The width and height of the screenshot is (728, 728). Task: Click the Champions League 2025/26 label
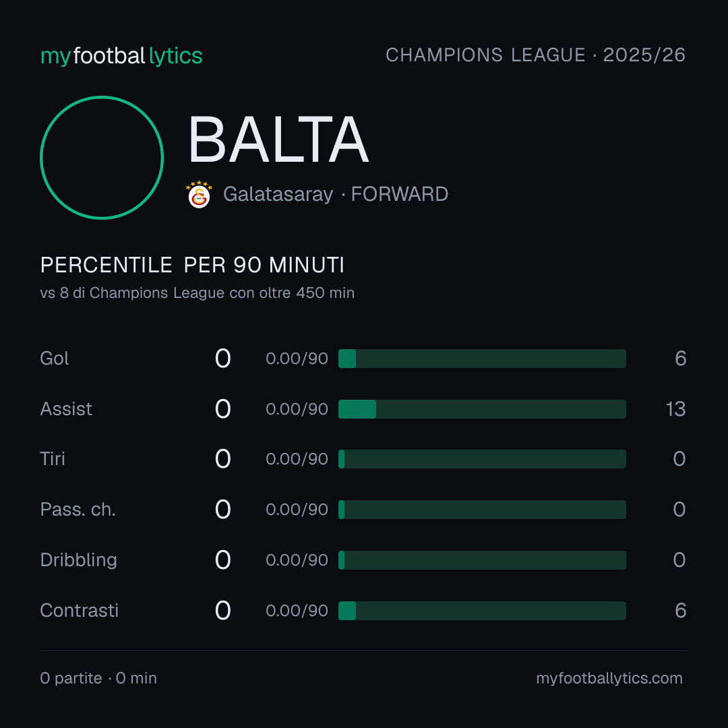tap(535, 55)
